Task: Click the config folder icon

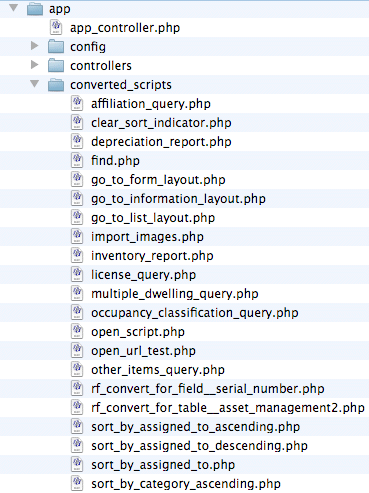Action: coord(56,47)
